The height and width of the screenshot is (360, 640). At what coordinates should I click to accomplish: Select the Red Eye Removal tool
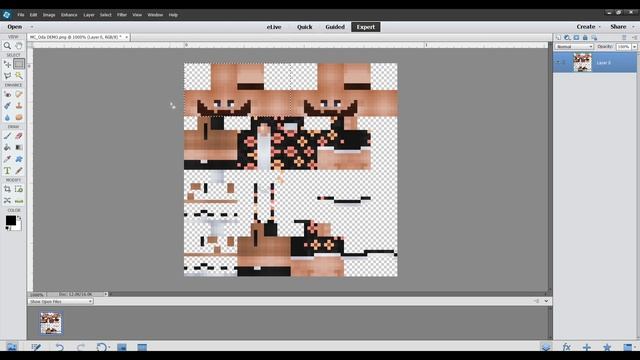(x=7, y=94)
